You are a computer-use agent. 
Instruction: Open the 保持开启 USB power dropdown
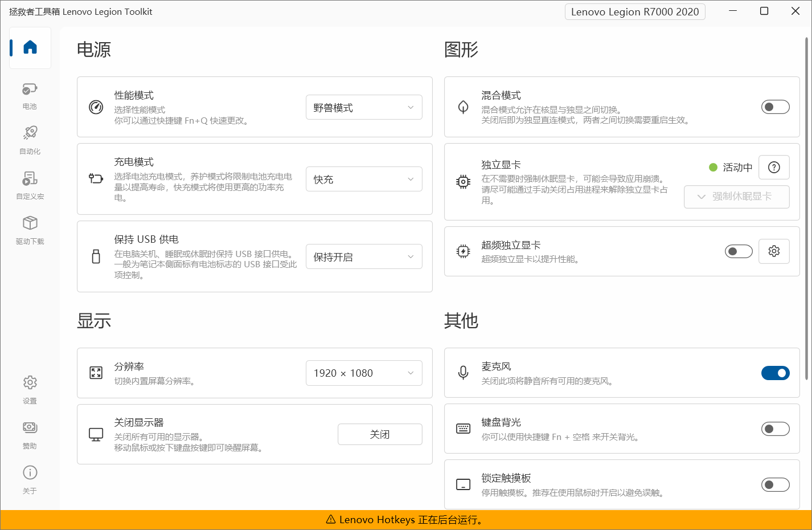click(364, 256)
